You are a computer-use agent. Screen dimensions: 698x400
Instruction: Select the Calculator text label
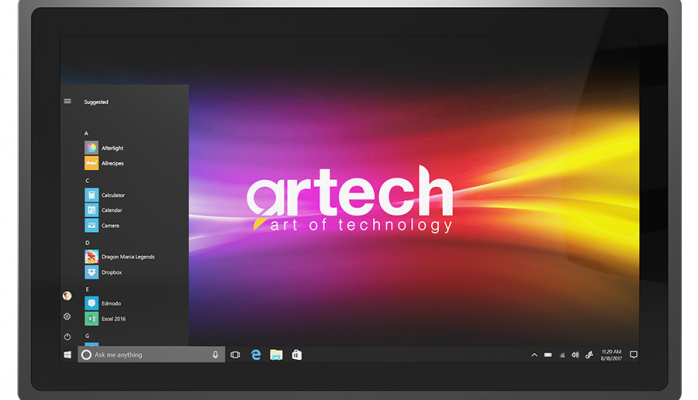click(x=113, y=195)
